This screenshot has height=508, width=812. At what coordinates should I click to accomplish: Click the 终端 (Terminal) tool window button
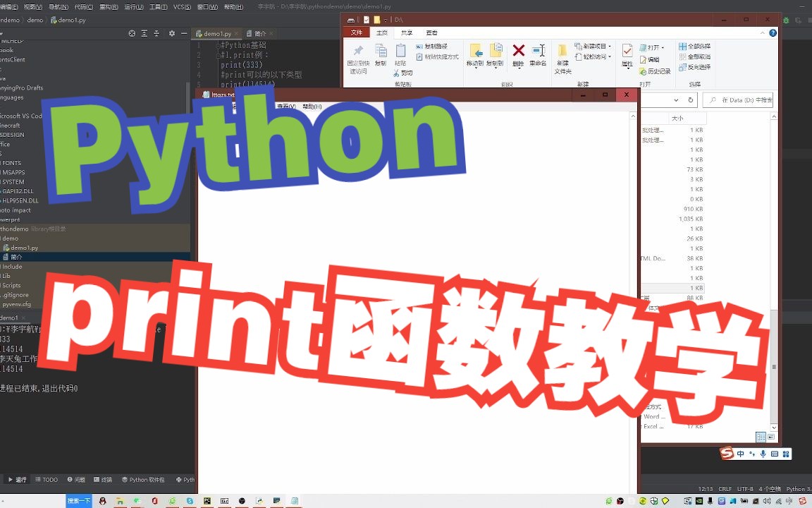tap(104, 480)
